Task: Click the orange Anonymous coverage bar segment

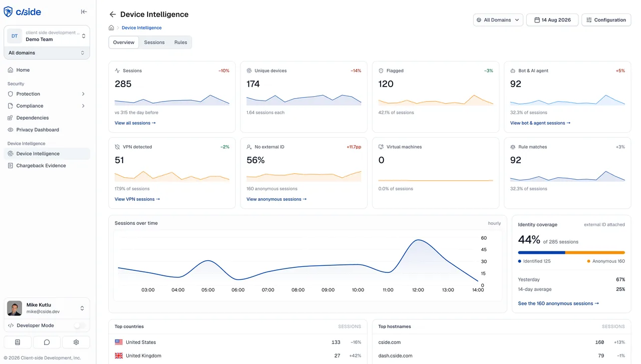Action: click(x=595, y=253)
